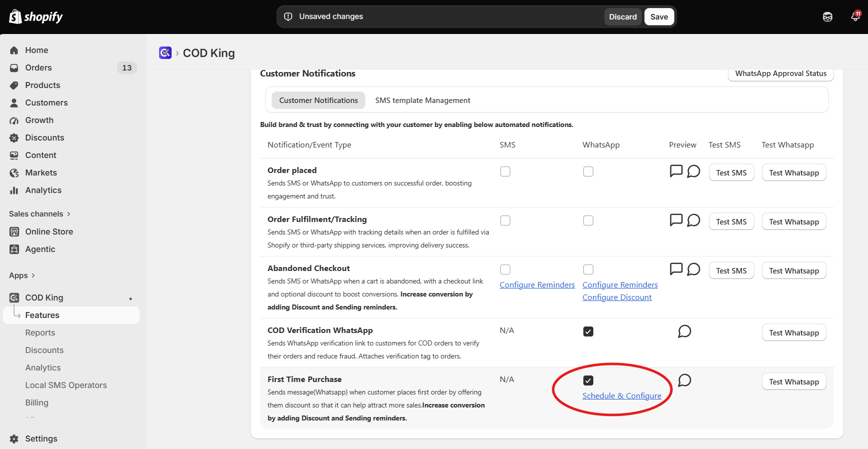
Task: Open Configure Discount link
Action: 617,297
